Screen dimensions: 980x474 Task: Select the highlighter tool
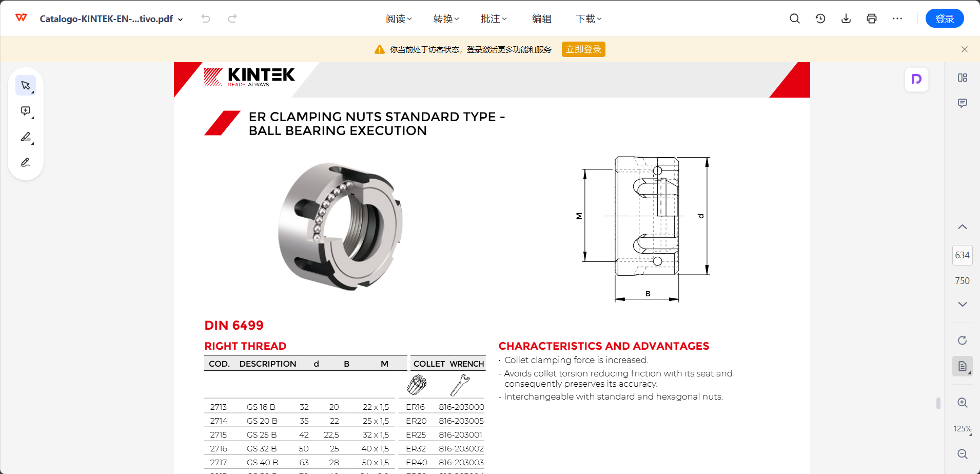pos(26,137)
